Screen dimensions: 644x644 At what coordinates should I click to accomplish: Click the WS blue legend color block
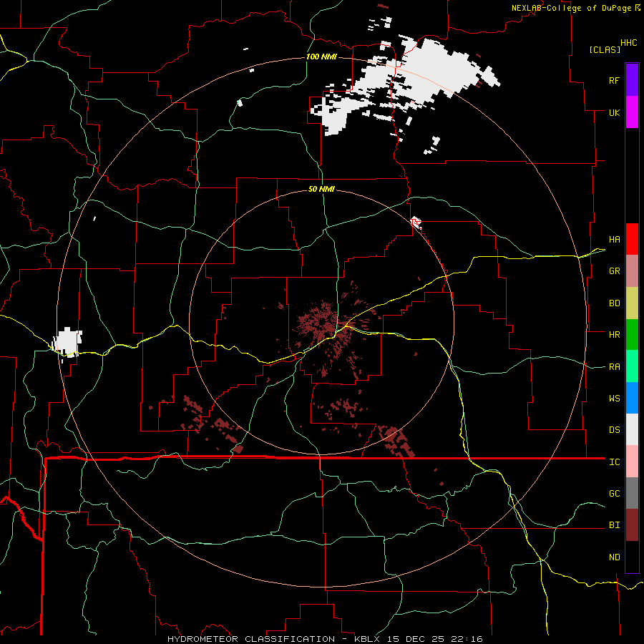[x=632, y=398]
